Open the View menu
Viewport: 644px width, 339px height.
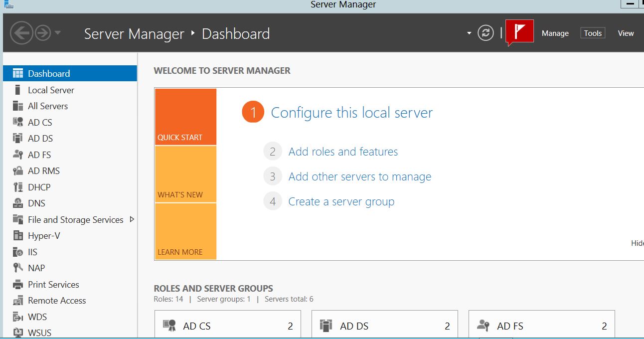(x=626, y=33)
